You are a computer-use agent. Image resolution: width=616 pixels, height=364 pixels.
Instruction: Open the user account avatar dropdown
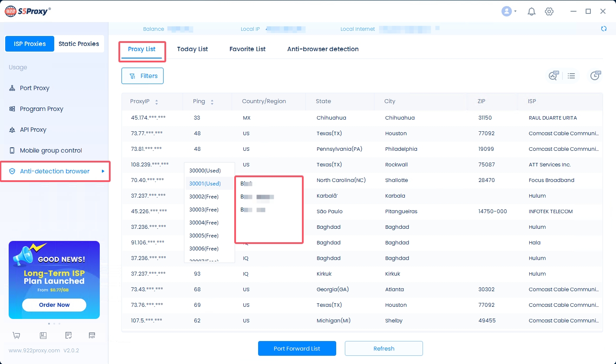pos(508,12)
